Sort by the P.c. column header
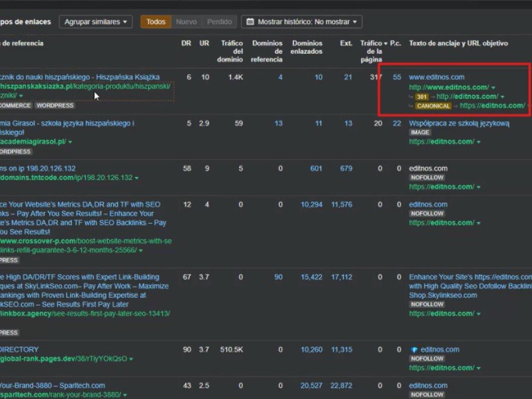The image size is (532, 399). [395, 43]
